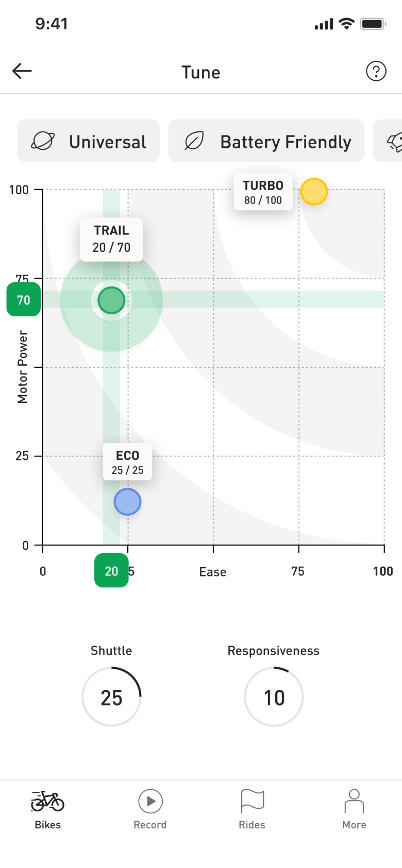The height and width of the screenshot is (868, 402).
Task: Select the Universal preset
Action: click(x=89, y=141)
